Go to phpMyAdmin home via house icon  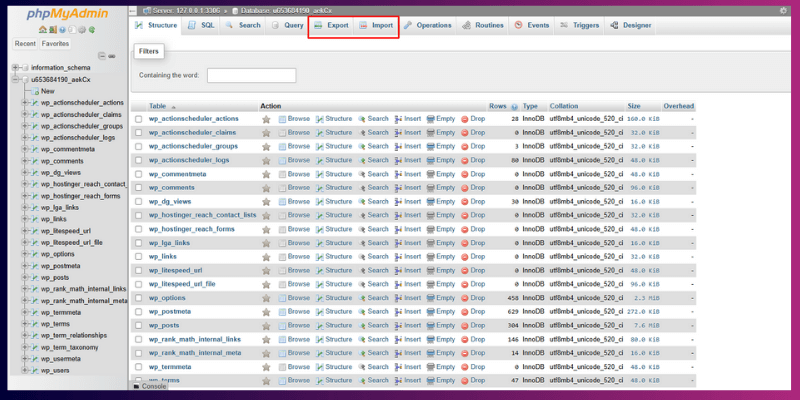pos(43,30)
